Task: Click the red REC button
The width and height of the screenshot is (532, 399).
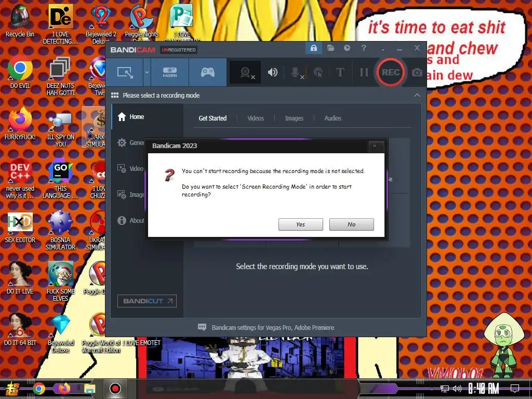Action: click(391, 72)
